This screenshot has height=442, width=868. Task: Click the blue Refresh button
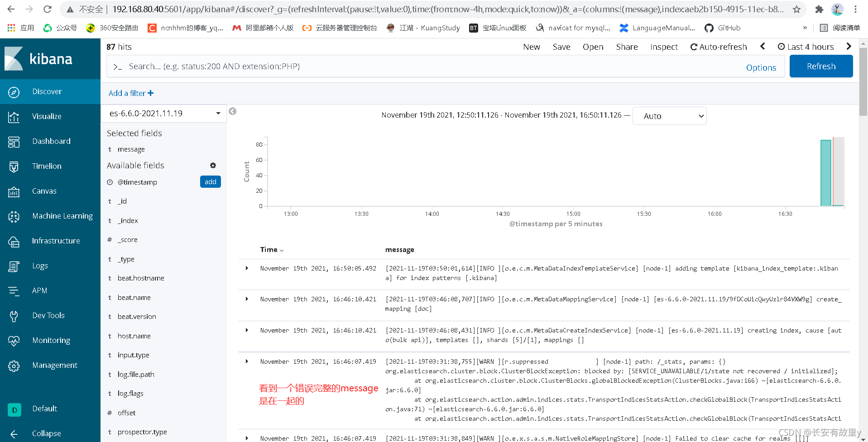[x=821, y=67]
